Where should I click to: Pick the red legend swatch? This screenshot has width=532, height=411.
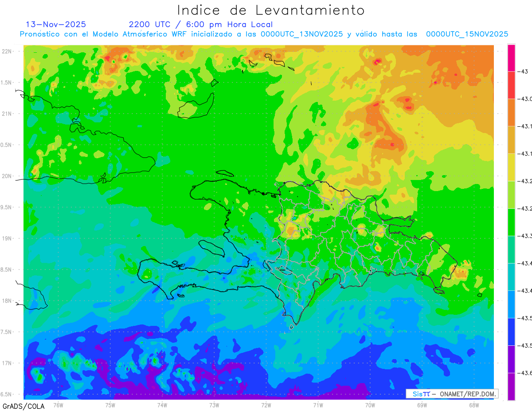511,85
